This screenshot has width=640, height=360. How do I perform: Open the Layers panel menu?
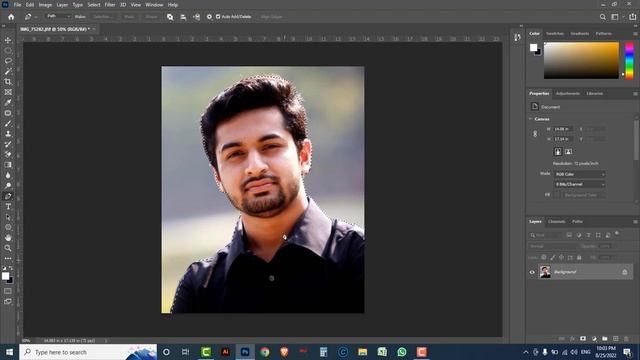pos(635,222)
